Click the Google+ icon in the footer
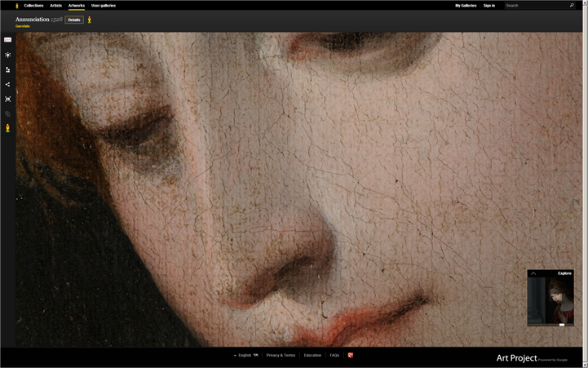The height and width of the screenshot is (368, 588). pos(350,355)
